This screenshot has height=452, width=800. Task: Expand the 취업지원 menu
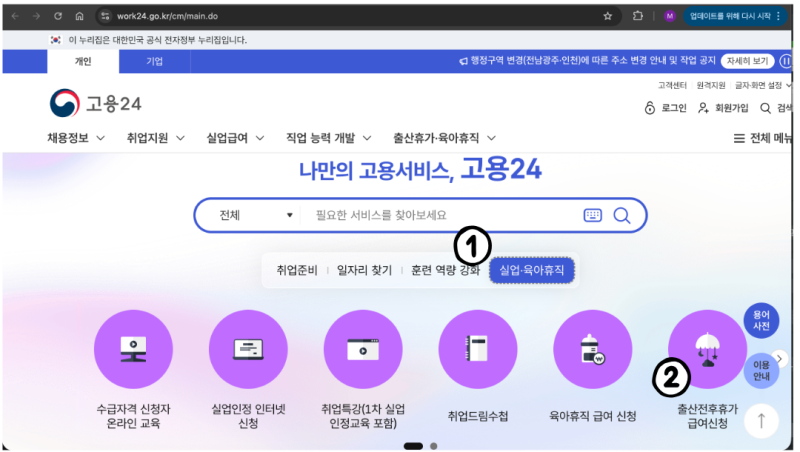click(156, 138)
